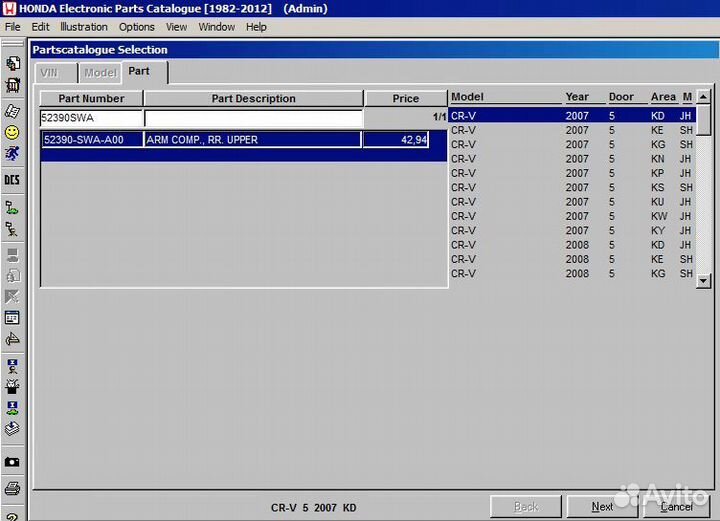Select the Part tab
The image size is (720, 521).
(139, 72)
